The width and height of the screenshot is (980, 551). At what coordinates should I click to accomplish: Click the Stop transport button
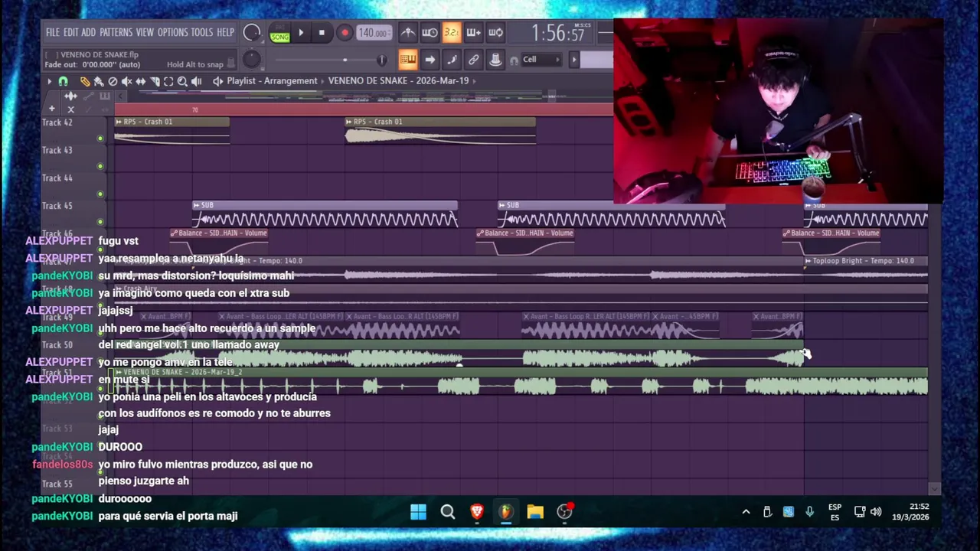(322, 33)
